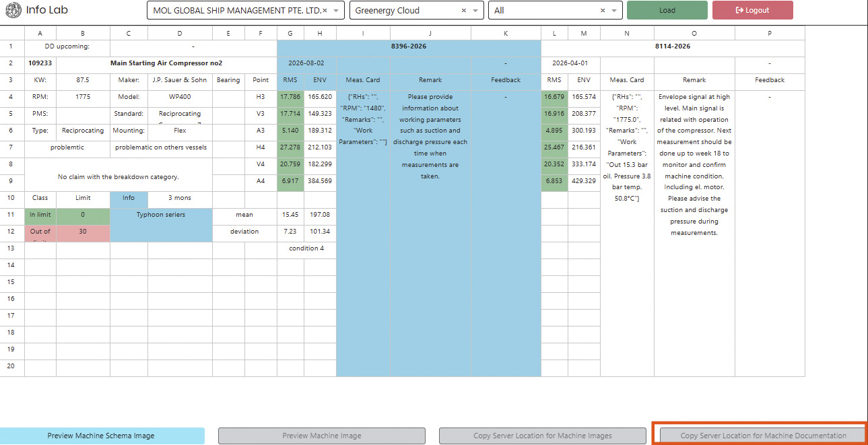Click the Info Lab logo icon
Viewport: 868px width, 445px height.
tap(12, 10)
